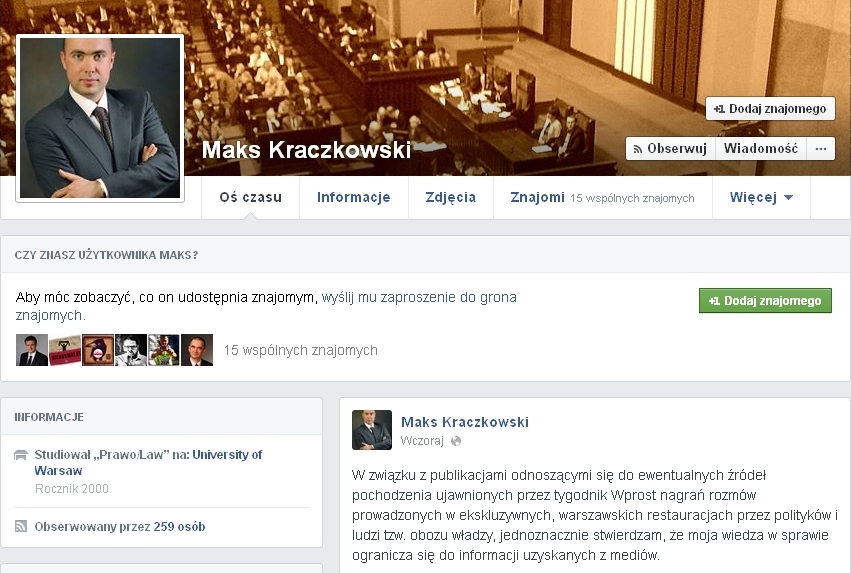Open the first mutual friend's thumbnail
The width and height of the screenshot is (851, 573).
[x=32, y=350]
